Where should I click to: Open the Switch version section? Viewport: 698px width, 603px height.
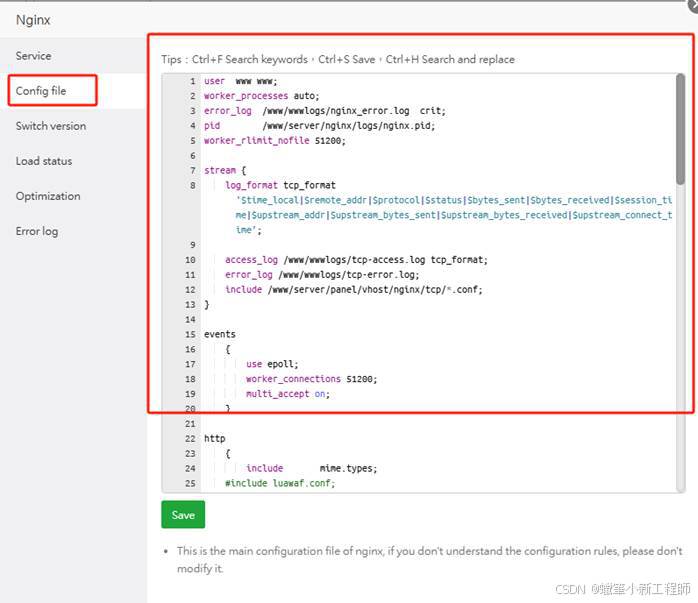tap(51, 126)
